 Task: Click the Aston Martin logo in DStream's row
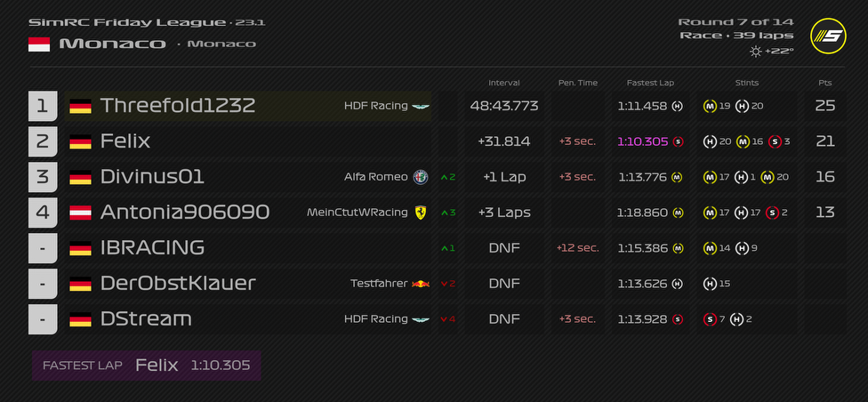coord(420,319)
